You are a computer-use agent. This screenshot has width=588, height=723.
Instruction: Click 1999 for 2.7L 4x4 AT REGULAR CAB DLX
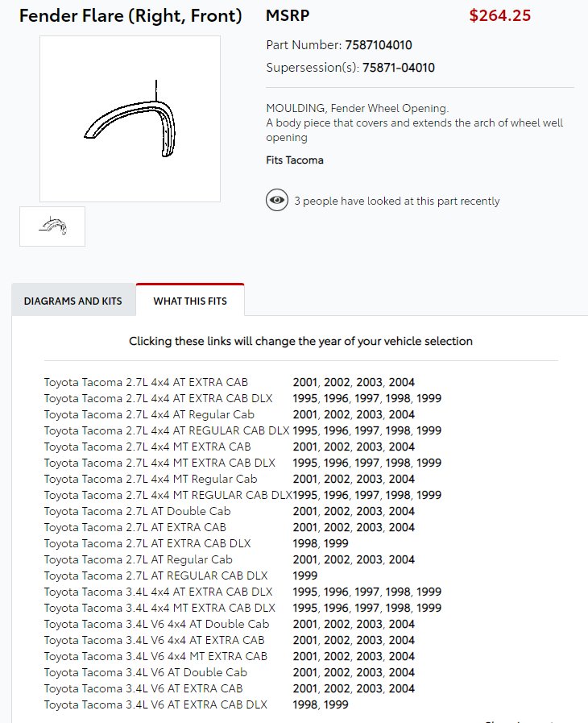coord(429,430)
